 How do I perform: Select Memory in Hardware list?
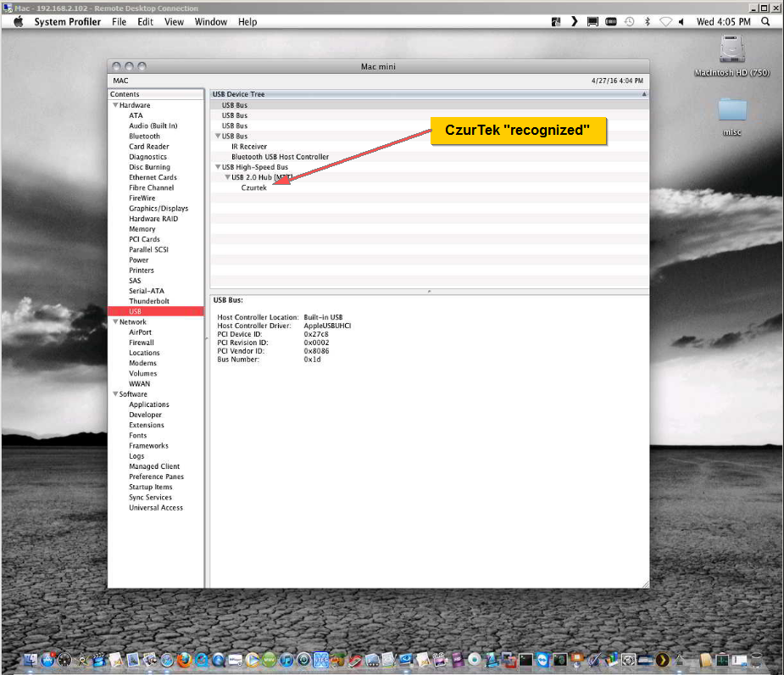point(142,229)
